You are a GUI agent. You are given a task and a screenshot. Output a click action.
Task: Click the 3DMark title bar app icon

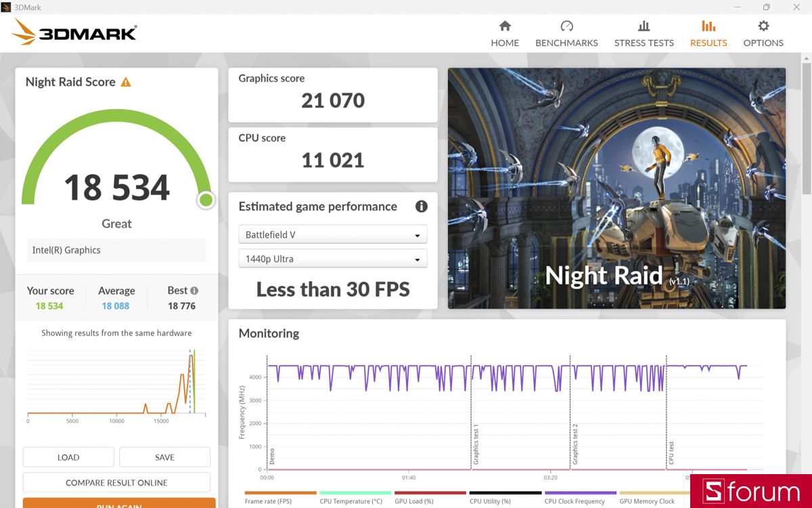click(6, 7)
